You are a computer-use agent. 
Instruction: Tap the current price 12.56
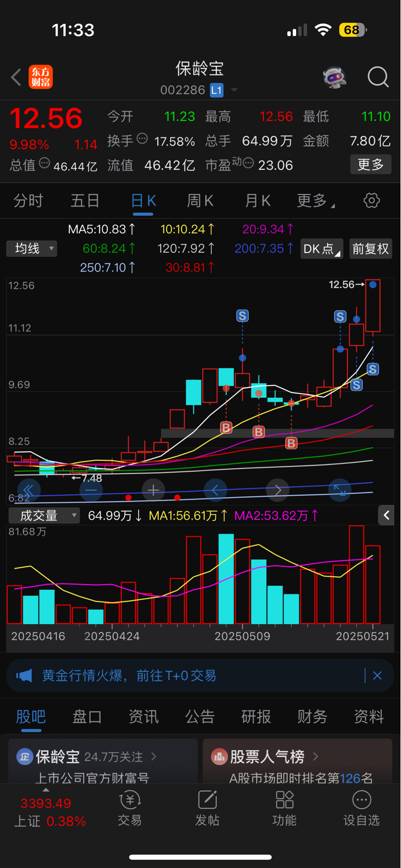[46, 118]
